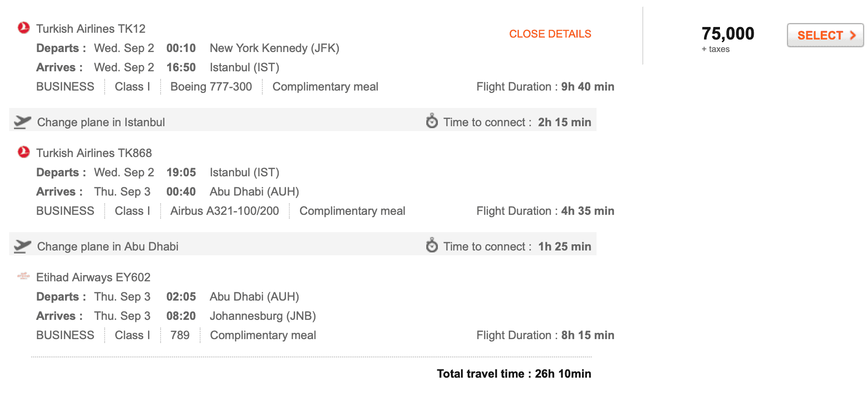The height and width of the screenshot is (395, 868).
Task: Click the 75,000 price amount
Action: [728, 34]
